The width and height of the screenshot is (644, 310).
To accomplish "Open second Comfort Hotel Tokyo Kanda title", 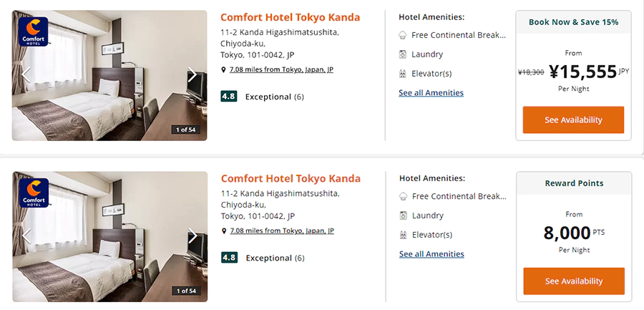I will [290, 178].
